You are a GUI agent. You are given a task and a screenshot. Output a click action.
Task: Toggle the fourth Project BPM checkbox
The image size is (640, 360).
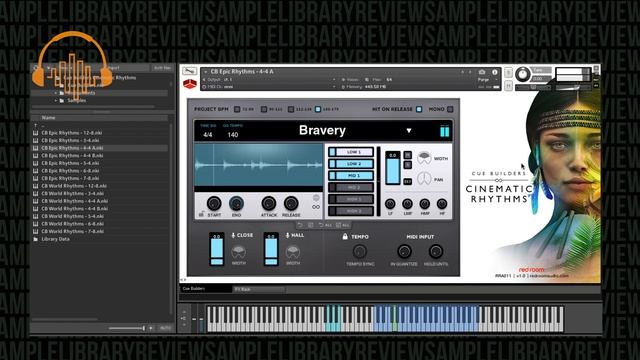(x=318, y=109)
